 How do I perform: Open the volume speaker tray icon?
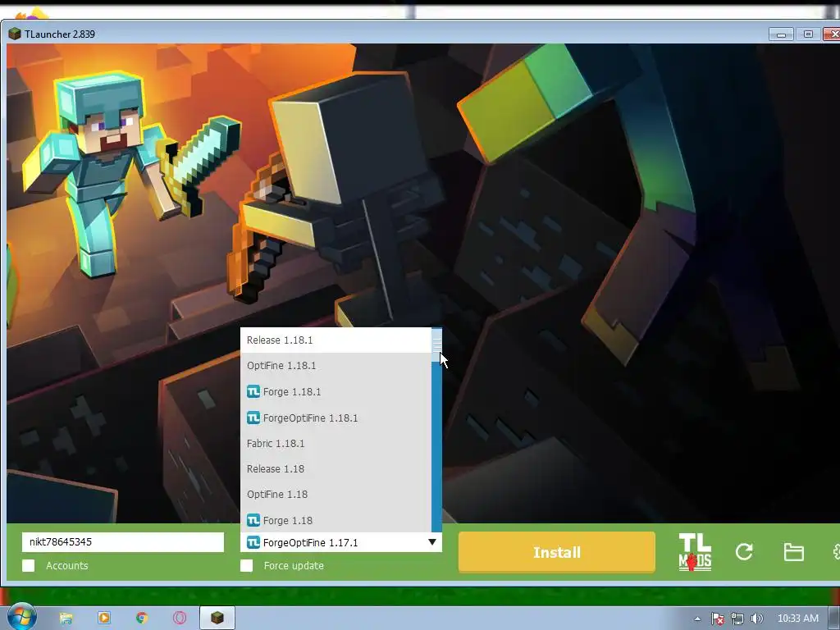pos(756,619)
